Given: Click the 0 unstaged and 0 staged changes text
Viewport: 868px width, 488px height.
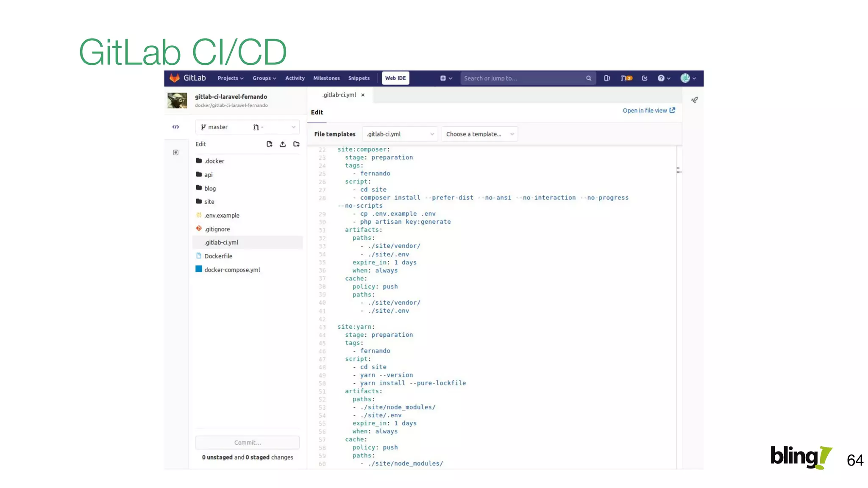Looking at the screenshot, I should click(x=248, y=457).
